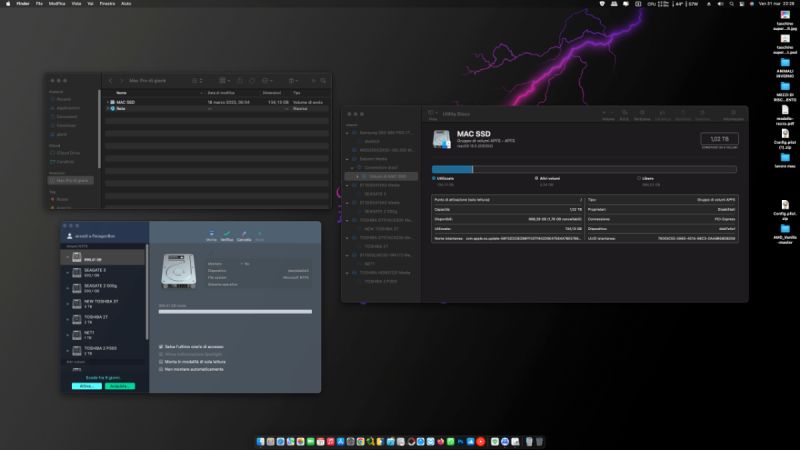Screen dimensions: 800x450
Task: Click the Finder share icon
Action: click(239, 81)
